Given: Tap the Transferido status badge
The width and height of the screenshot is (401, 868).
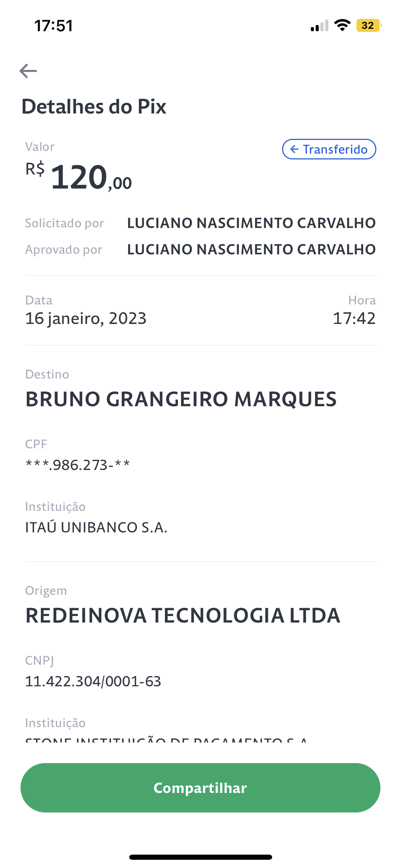Looking at the screenshot, I should pos(329,149).
